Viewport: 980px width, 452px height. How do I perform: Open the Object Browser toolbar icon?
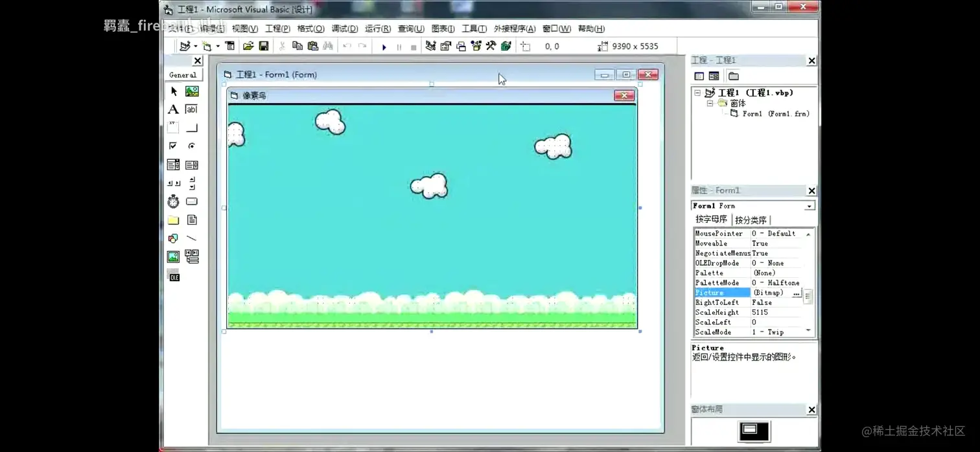476,46
